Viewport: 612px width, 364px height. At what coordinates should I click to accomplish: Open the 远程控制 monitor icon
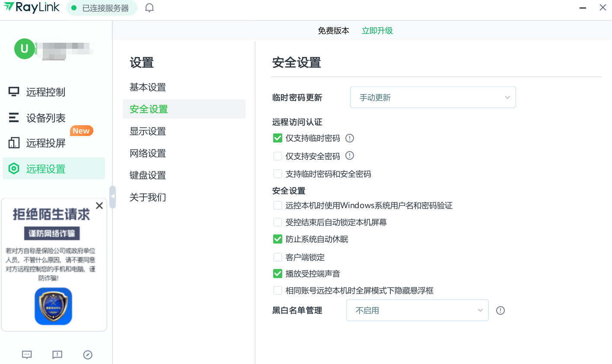coord(14,92)
